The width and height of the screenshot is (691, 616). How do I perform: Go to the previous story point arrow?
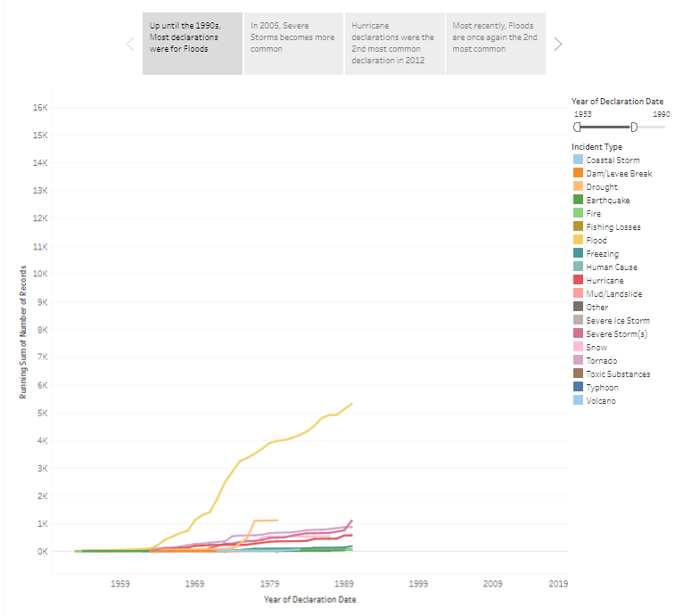pyautogui.click(x=130, y=44)
